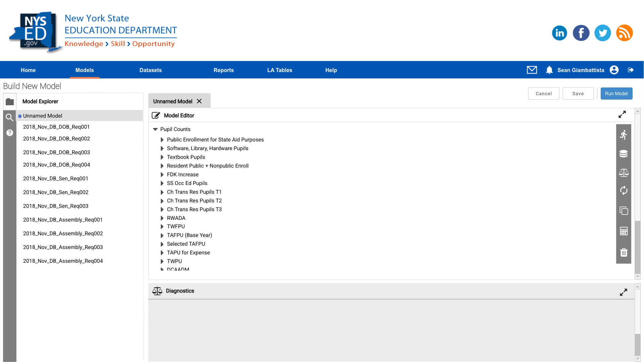
Task: Open the mail envelope icon in navbar
Action: [532, 70]
